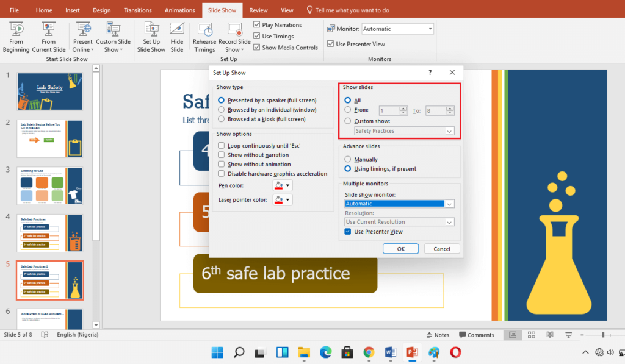
Task: Open Microsoft Edge from the taskbar
Action: [325, 352]
